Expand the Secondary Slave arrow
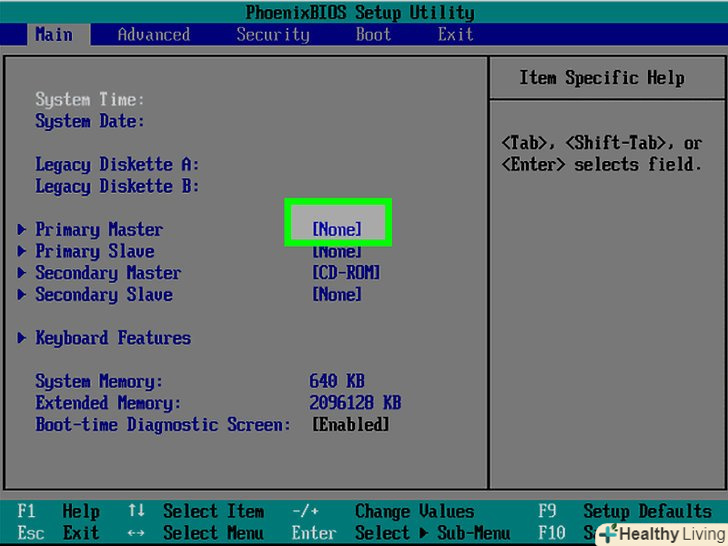The width and height of the screenshot is (728, 546). (21, 294)
